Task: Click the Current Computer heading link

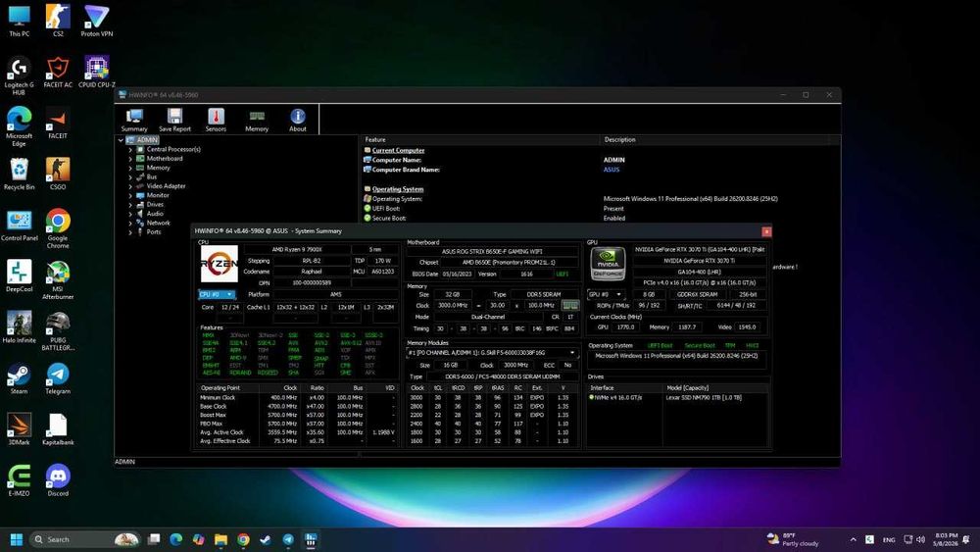Action: [398, 150]
